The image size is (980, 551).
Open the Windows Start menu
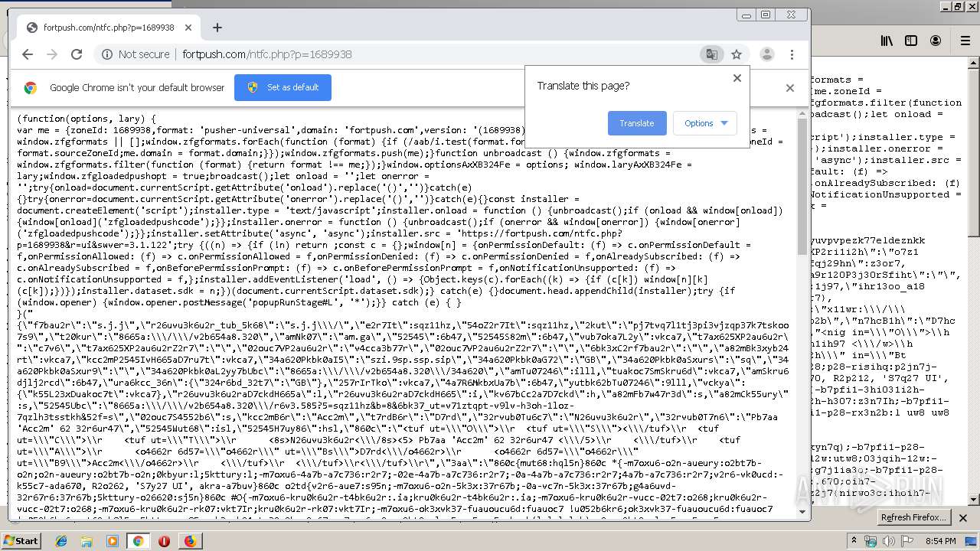(x=21, y=541)
